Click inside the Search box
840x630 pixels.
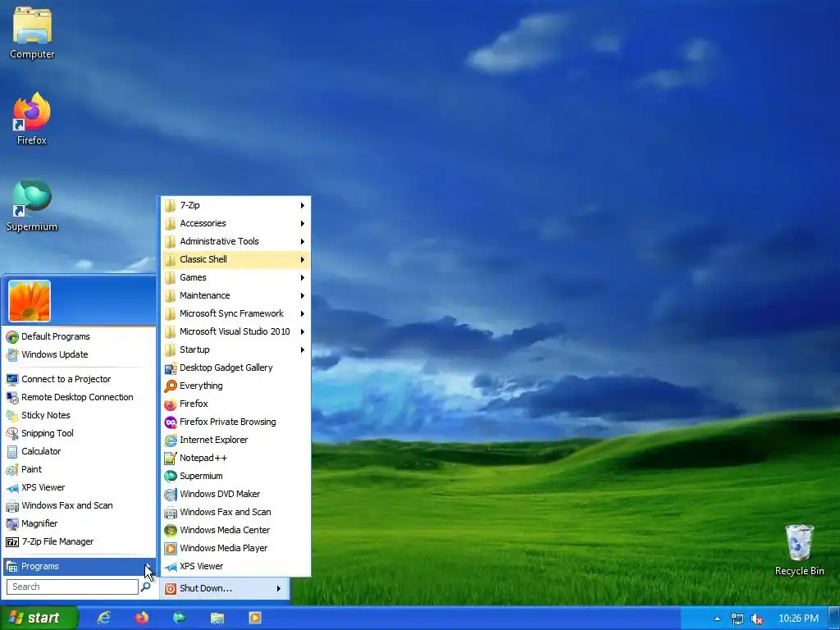click(72, 587)
